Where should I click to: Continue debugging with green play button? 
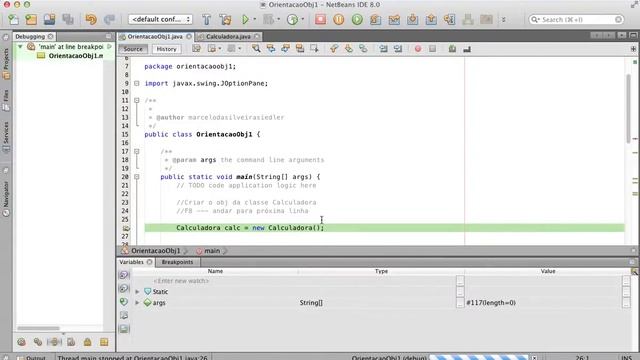(357, 19)
